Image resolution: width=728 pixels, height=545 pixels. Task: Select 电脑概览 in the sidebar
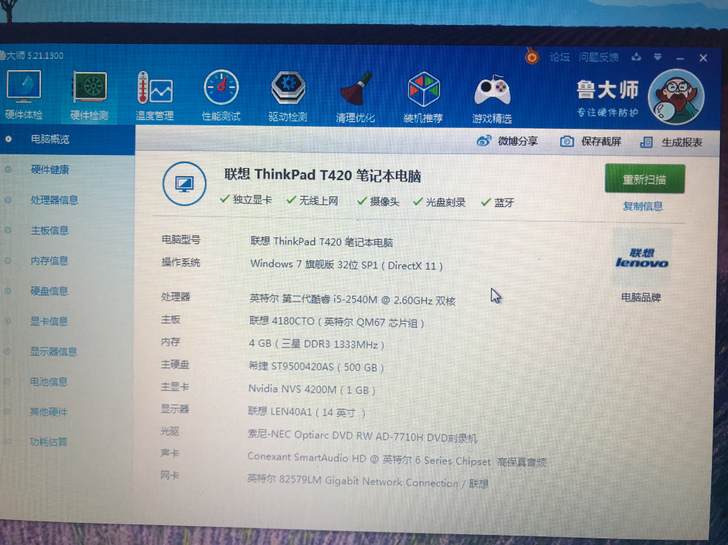click(x=50, y=139)
